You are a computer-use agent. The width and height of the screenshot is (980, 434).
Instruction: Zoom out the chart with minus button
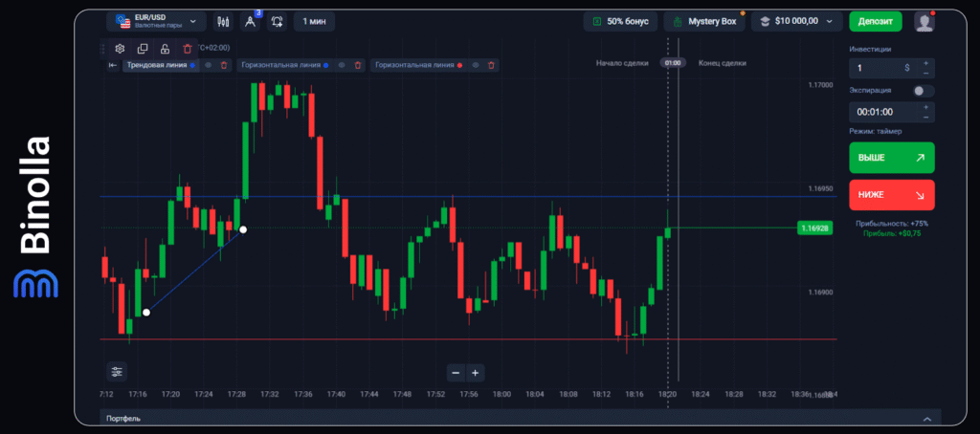(456, 372)
